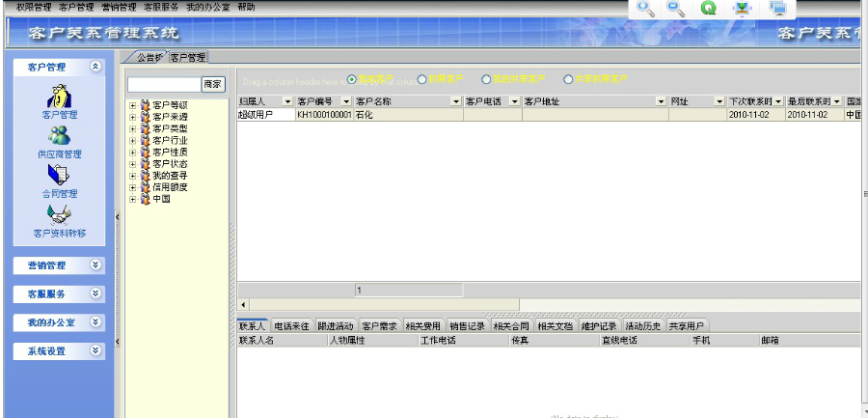Switch to the 活动历史 tab

[642, 326]
